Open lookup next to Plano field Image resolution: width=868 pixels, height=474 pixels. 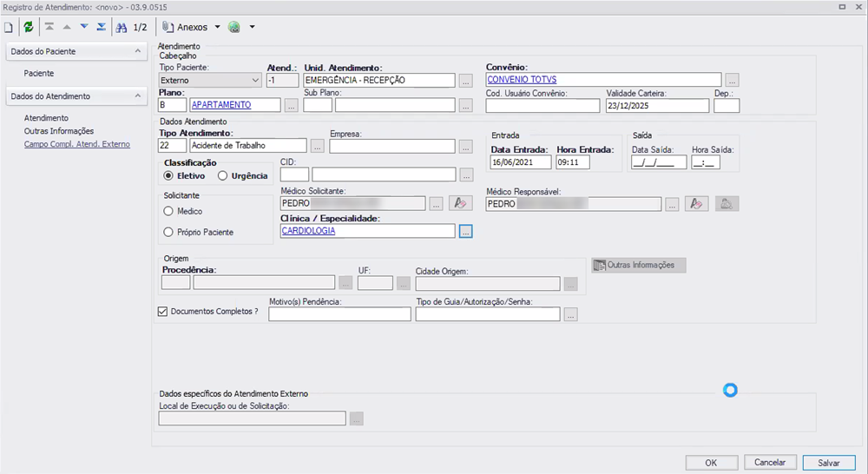pos(291,105)
